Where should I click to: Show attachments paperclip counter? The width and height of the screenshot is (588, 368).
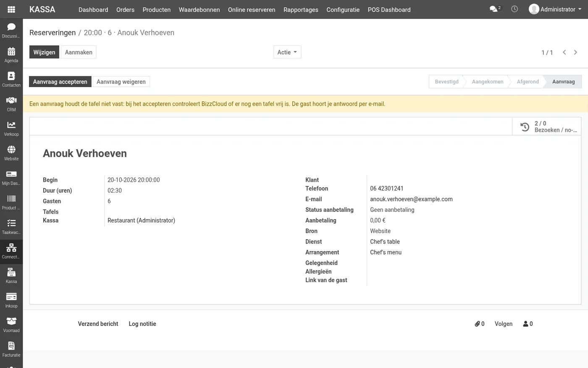point(480,324)
